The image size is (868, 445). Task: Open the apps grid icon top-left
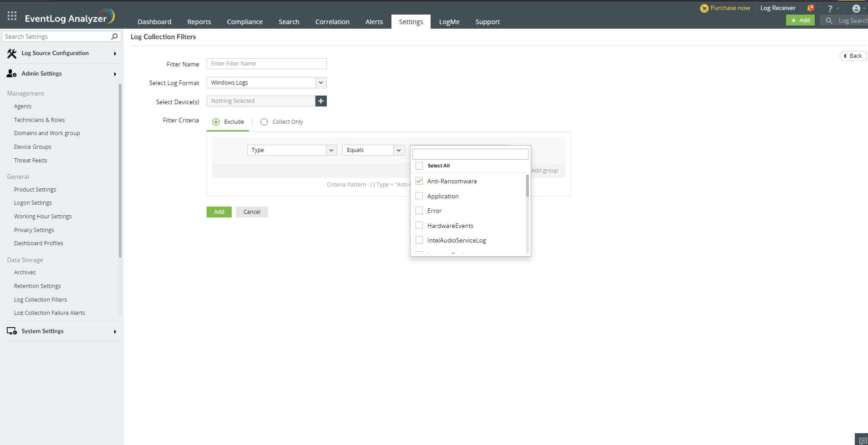[x=12, y=15]
